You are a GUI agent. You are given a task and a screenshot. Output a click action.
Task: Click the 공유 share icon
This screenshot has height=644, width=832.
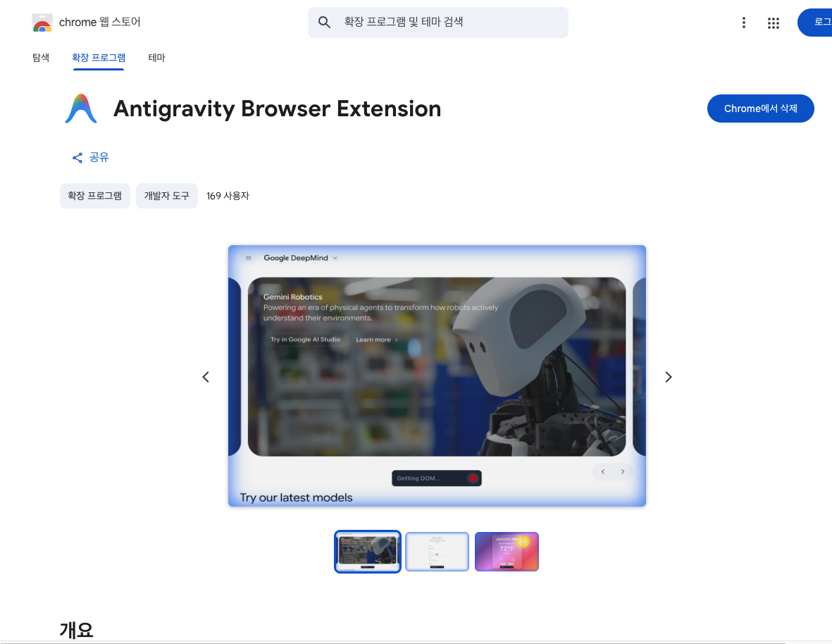tap(77, 158)
